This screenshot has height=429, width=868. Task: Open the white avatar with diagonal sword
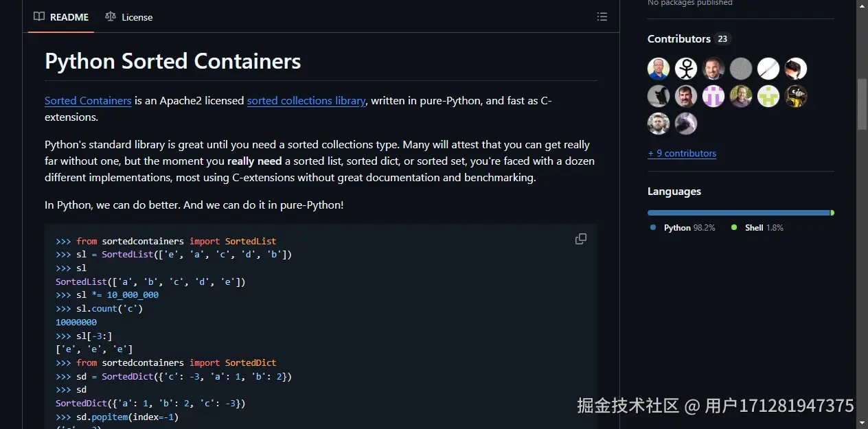[x=768, y=69]
